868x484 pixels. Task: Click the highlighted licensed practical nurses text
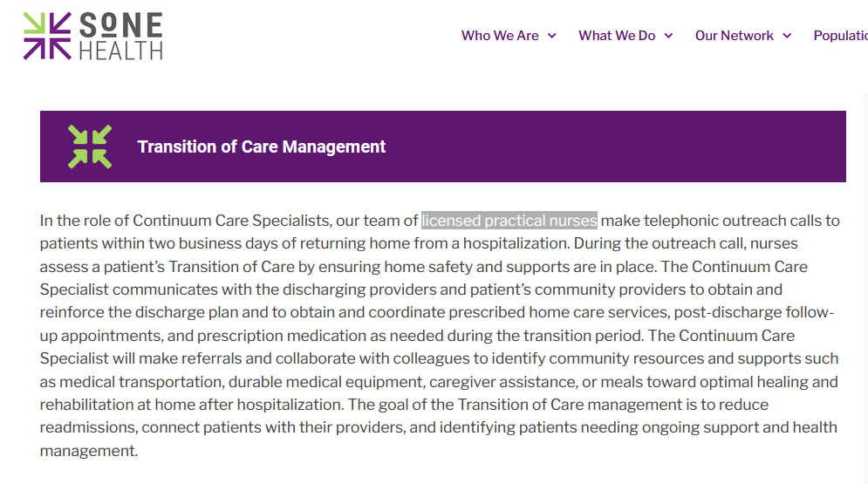pyautogui.click(x=509, y=220)
